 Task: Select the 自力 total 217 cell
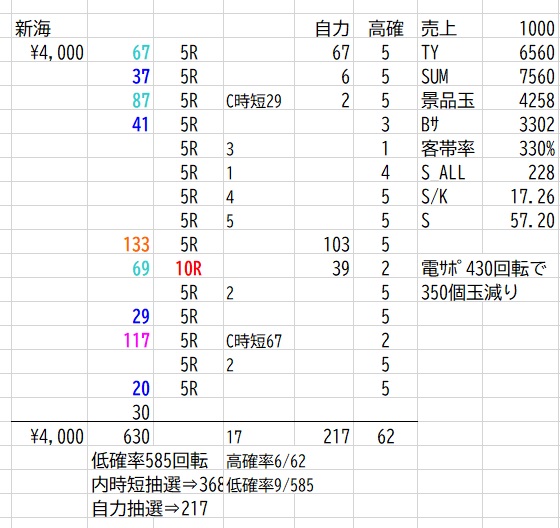[336, 437]
